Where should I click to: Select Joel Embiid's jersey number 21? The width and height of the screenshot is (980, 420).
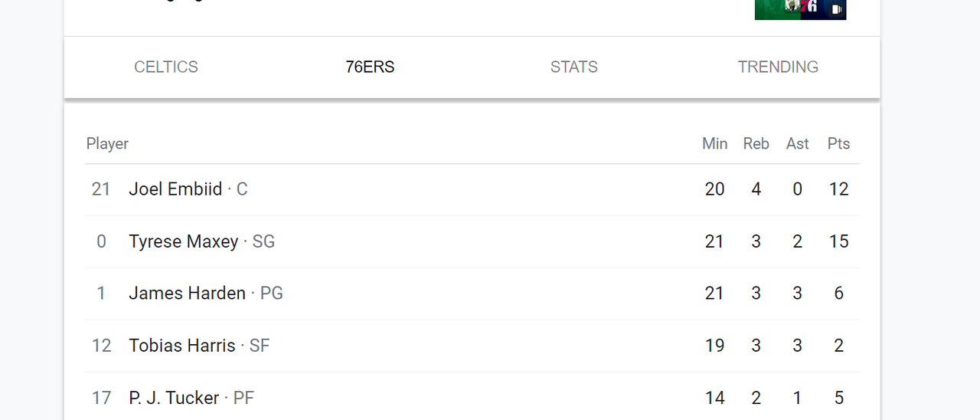101,189
